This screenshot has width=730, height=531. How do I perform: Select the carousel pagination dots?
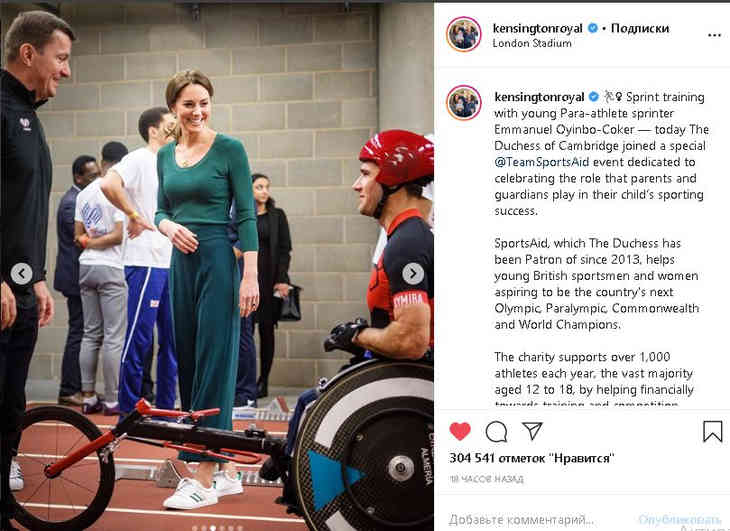click(216, 528)
